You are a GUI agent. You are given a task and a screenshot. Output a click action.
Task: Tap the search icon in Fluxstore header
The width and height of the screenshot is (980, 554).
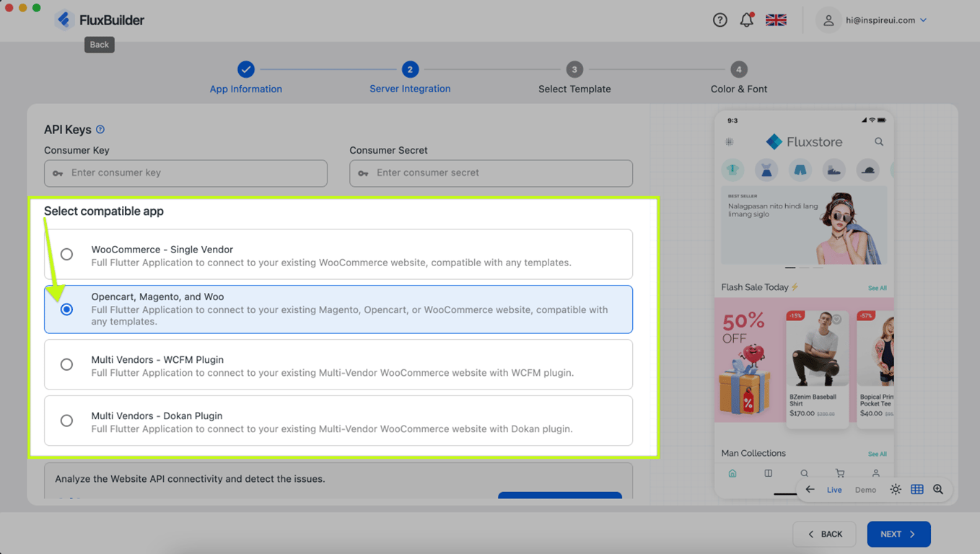pos(878,141)
